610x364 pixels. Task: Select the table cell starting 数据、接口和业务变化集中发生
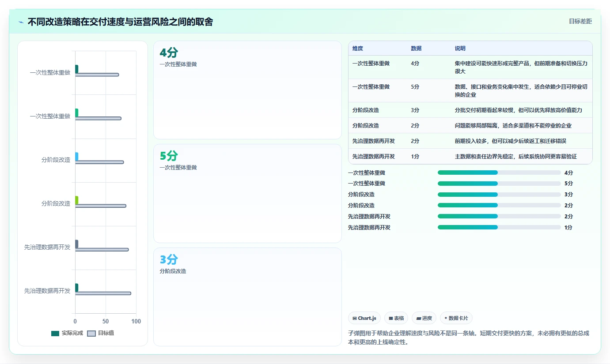click(522, 90)
